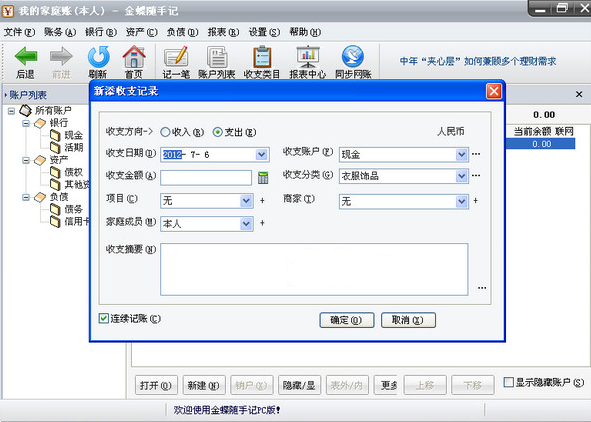Open 设置 menu in menu bar

point(264,32)
